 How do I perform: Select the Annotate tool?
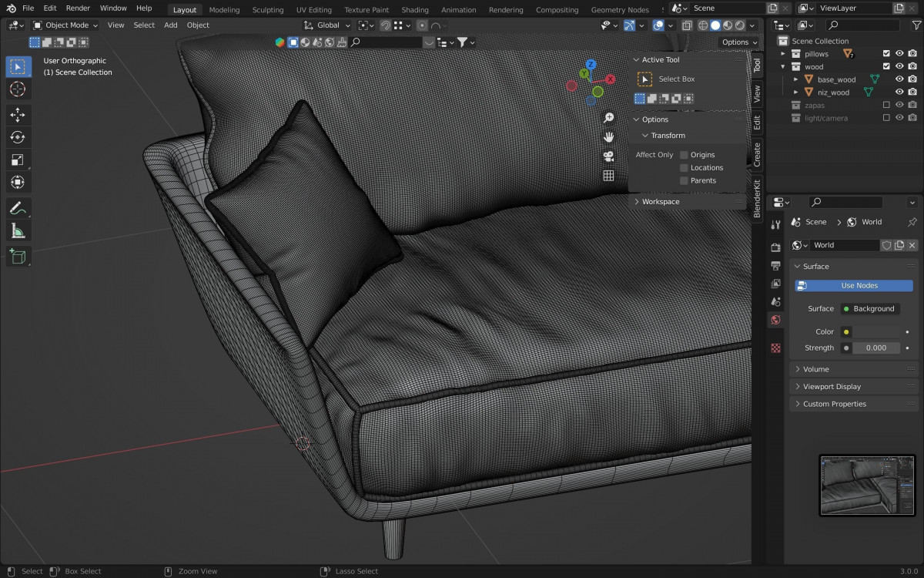pos(17,208)
